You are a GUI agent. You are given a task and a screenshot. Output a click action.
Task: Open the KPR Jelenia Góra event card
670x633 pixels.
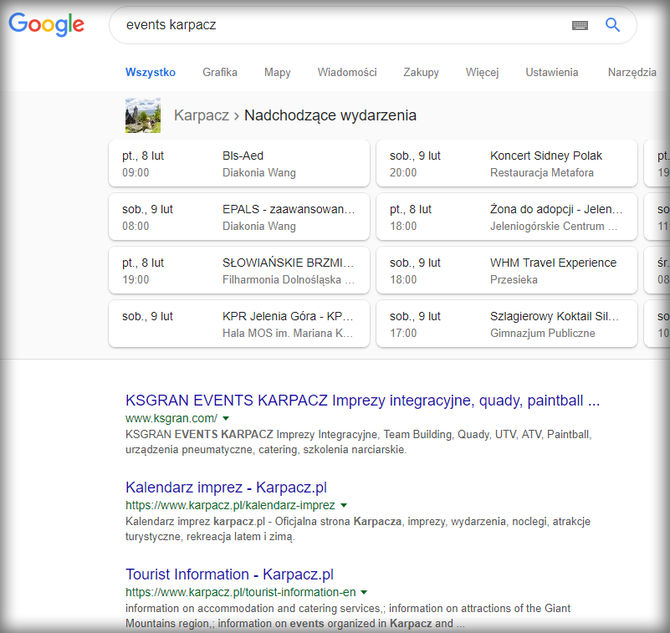[x=239, y=324]
